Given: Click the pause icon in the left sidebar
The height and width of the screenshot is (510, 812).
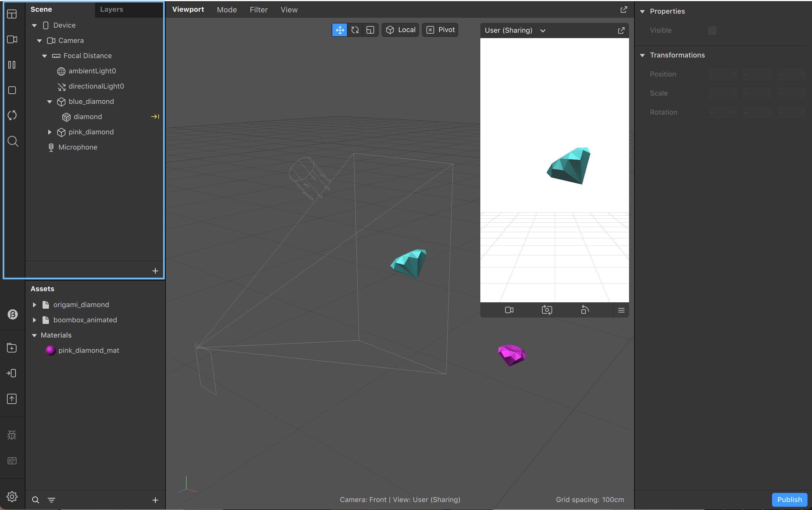Looking at the screenshot, I should pyautogui.click(x=12, y=65).
